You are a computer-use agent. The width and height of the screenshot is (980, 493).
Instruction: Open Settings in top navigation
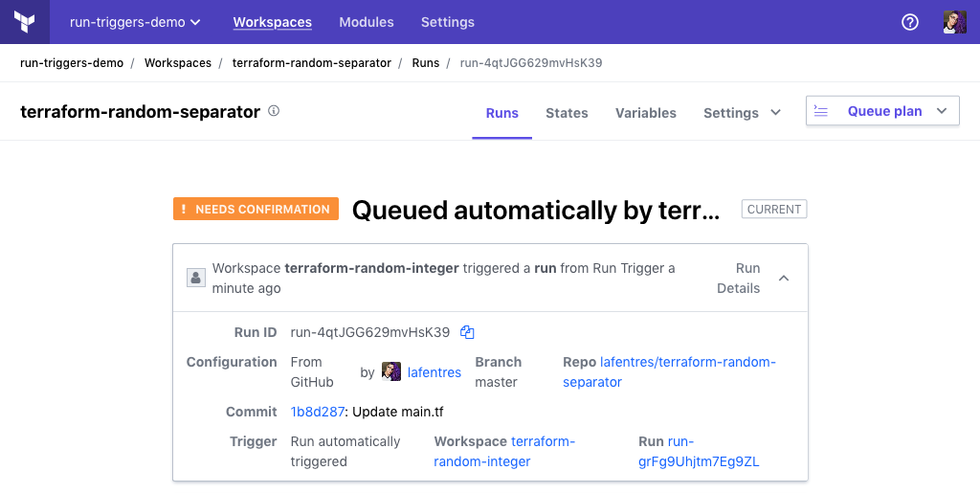448,22
